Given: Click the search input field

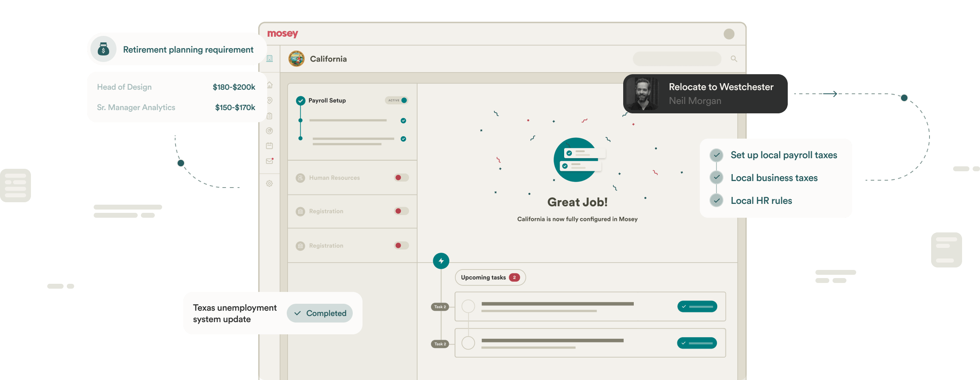Looking at the screenshot, I should (677, 59).
